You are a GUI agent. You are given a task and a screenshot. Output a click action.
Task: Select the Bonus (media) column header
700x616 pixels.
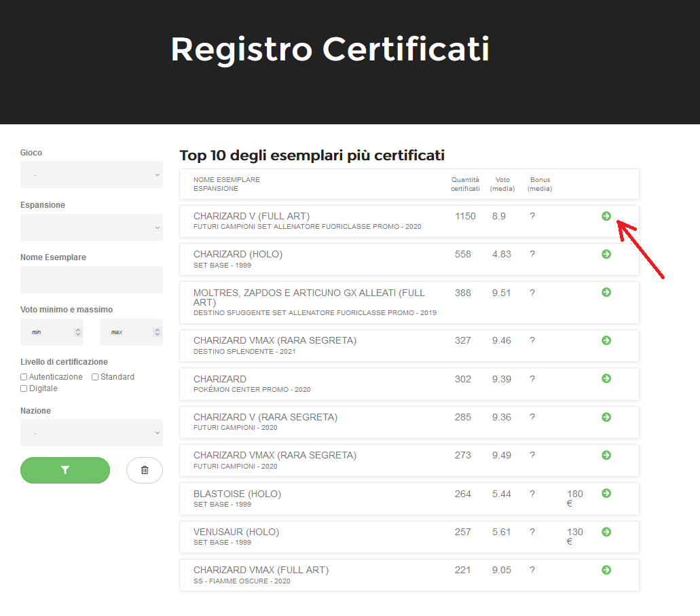(x=540, y=184)
